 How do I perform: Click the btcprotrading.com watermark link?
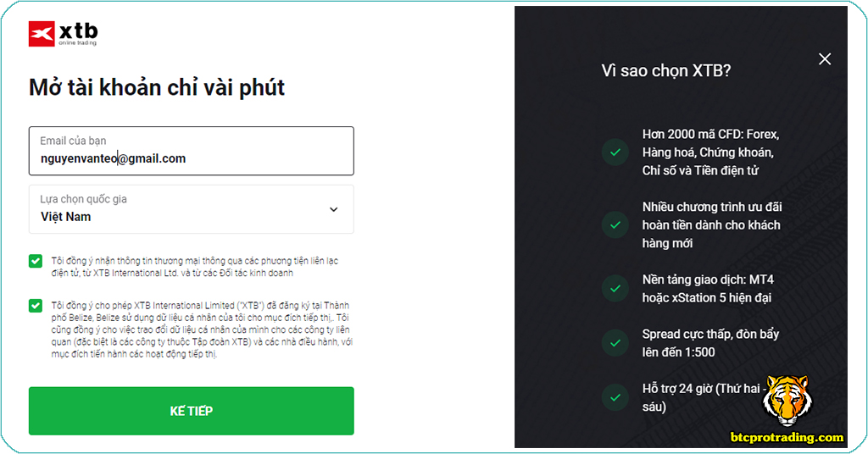[x=787, y=437]
